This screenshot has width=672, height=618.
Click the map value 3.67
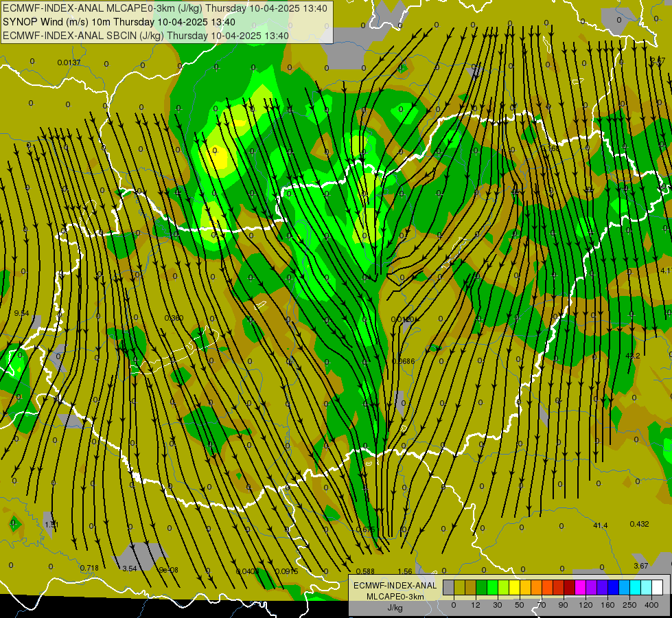coord(640,566)
